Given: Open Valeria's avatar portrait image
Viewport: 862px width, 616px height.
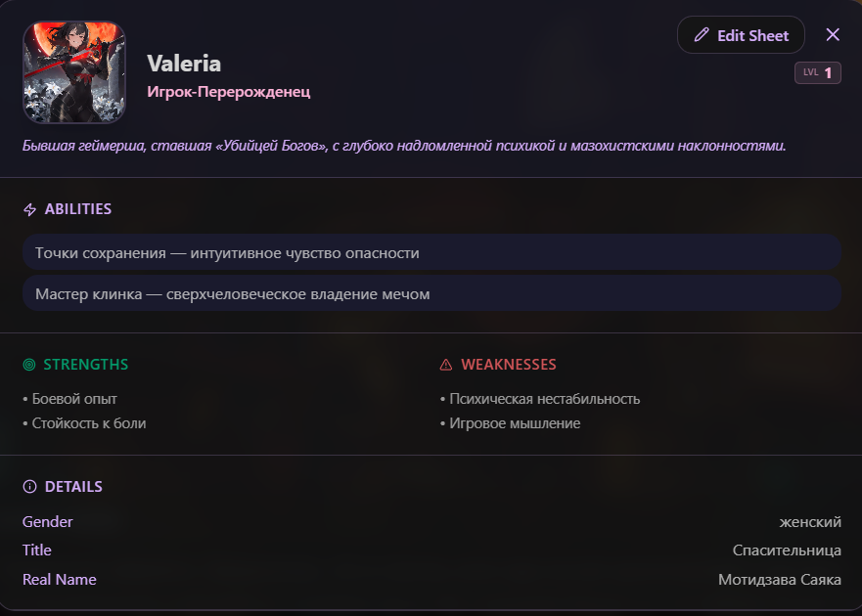Looking at the screenshot, I should [74, 72].
